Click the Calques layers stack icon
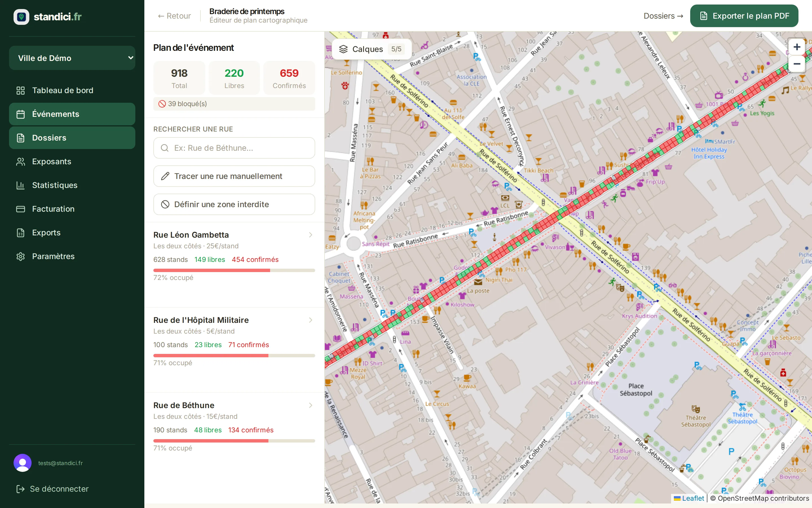 343,49
